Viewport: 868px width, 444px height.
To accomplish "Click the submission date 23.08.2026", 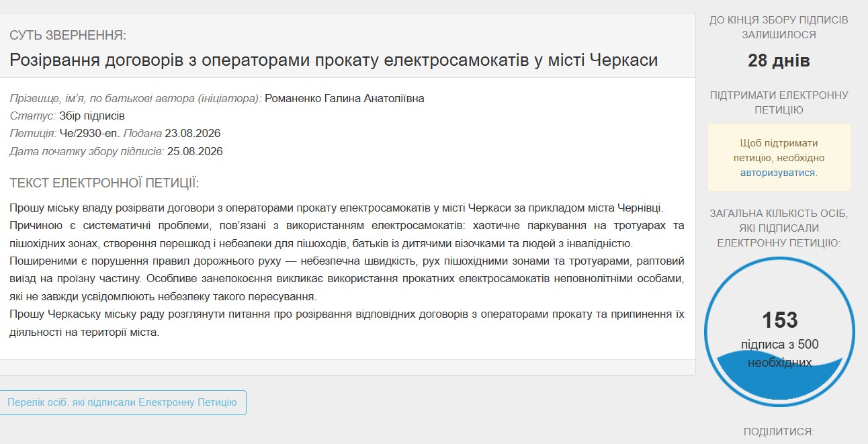I will [193, 133].
